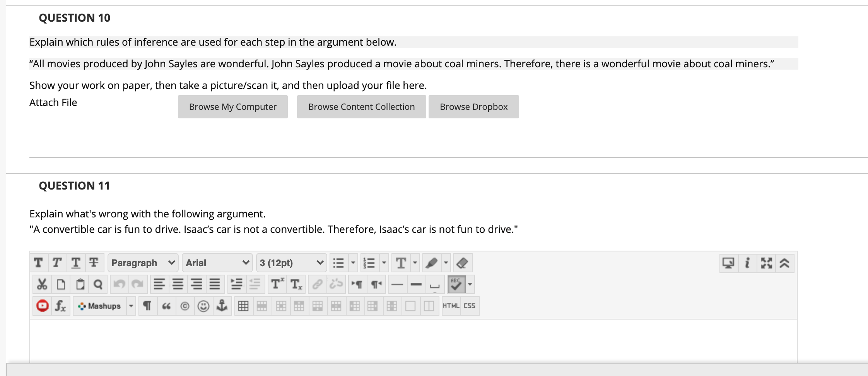Screen dimensions: 868x376
Task: Open the Arial font family dropdown
Action: pyautogui.click(x=217, y=263)
